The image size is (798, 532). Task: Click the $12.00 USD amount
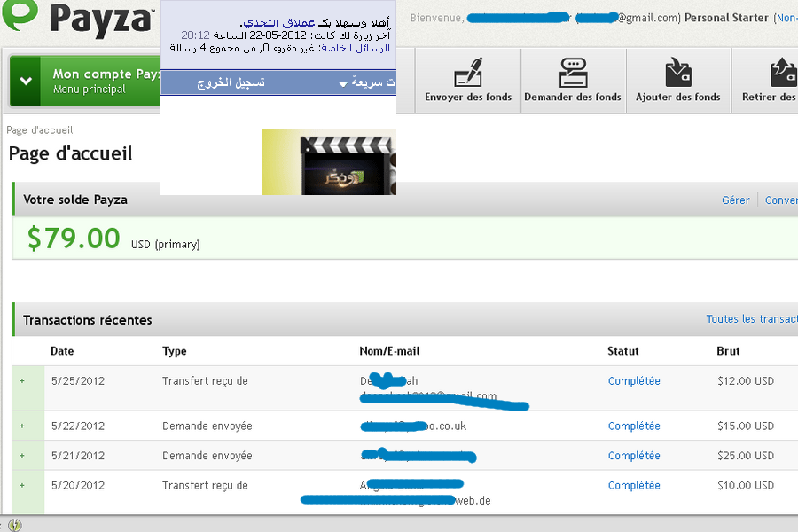[x=746, y=380]
